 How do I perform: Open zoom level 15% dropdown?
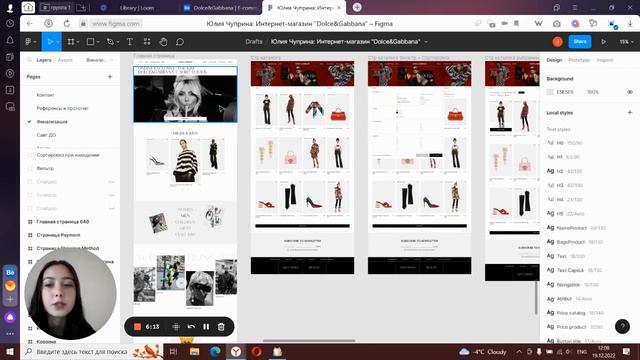tap(626, 42)
